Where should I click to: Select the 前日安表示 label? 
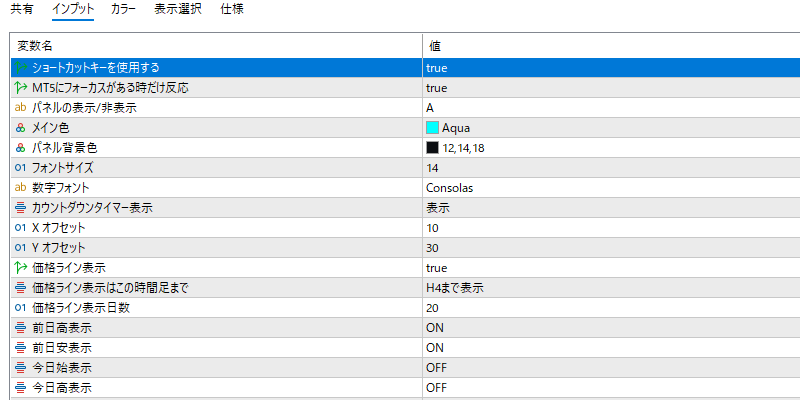[x=62, y=348]
